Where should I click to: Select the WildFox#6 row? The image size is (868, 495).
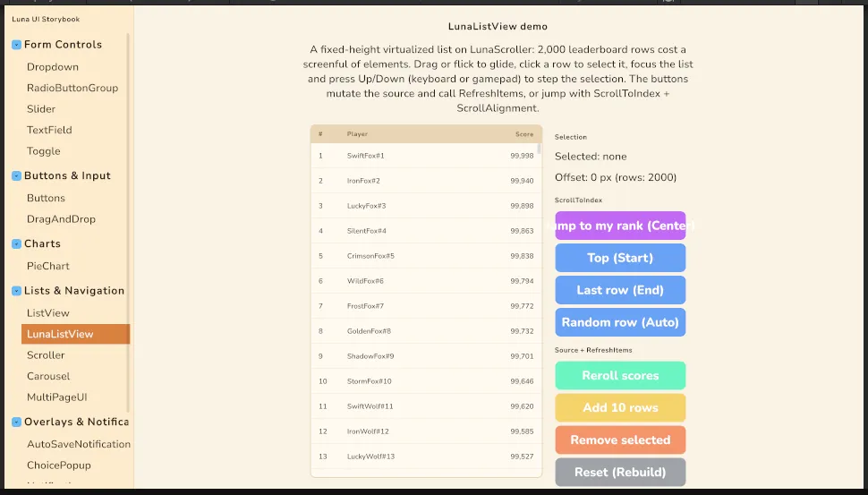[x=426, y=281]
